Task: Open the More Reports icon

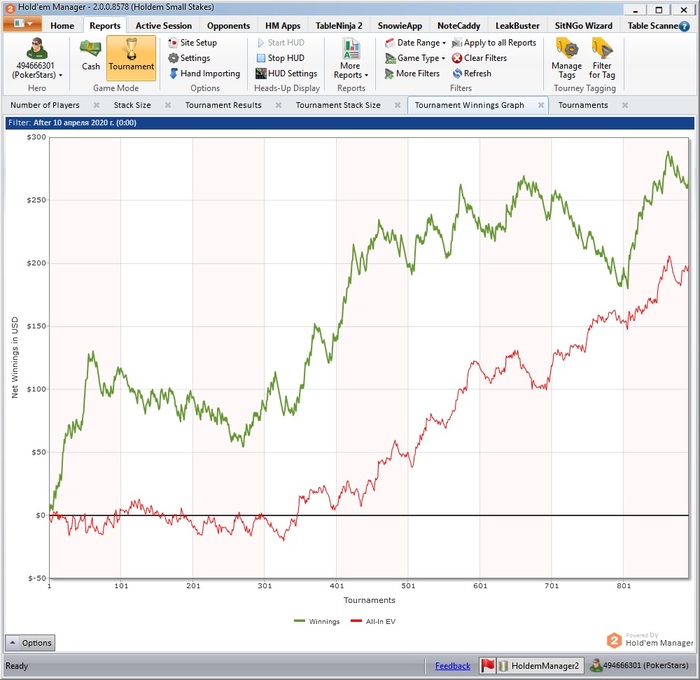Action: coord(351,48)
